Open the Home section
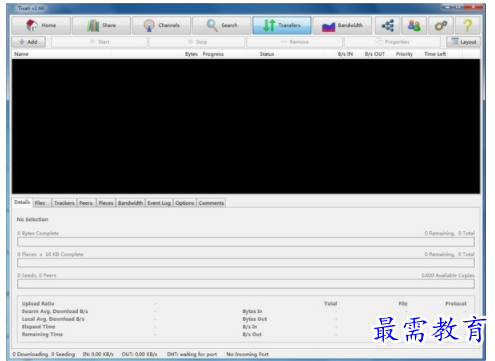 pos(41,25)
